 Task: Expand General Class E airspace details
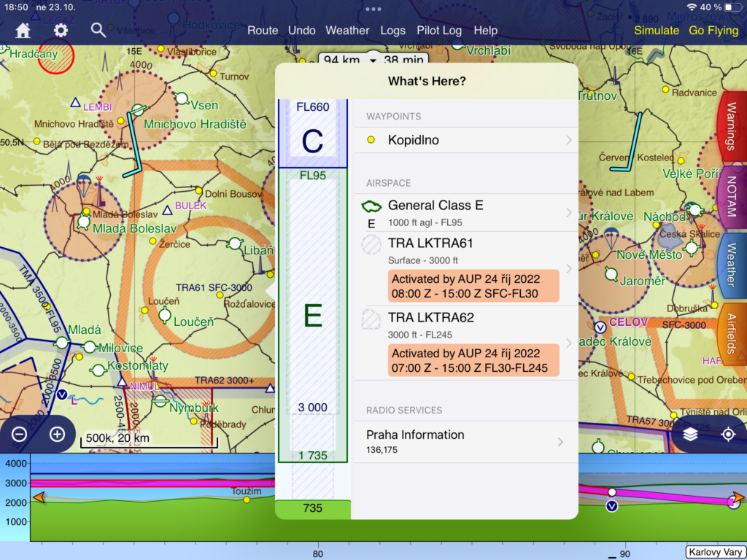[465, 213]
